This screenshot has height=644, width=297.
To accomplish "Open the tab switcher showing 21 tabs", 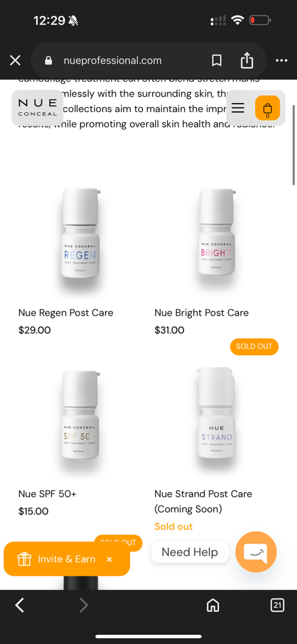I will click(277, 605).
